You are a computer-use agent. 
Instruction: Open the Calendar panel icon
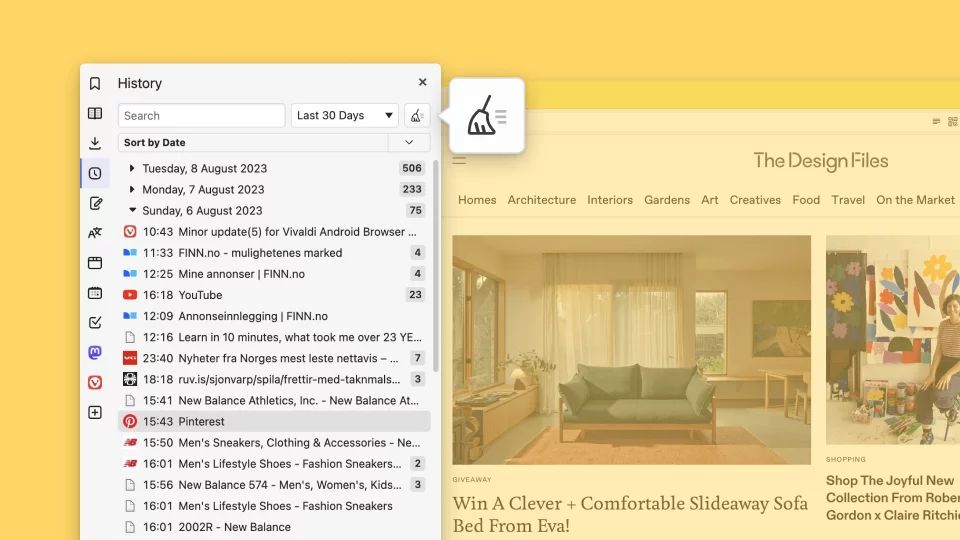click(x=95, y=293)
